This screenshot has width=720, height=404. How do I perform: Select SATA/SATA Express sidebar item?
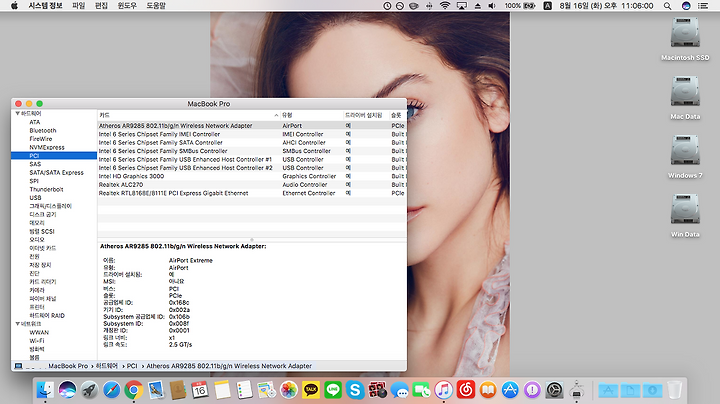coord(56,173)
